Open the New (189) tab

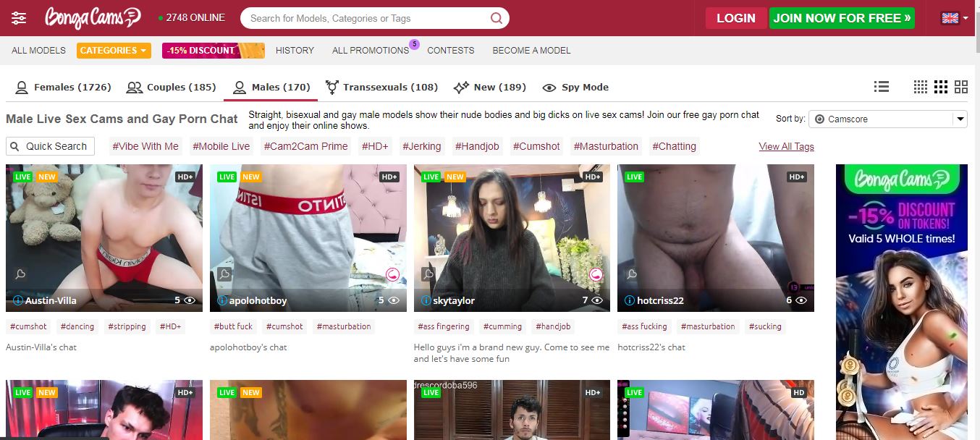point(489,87)
